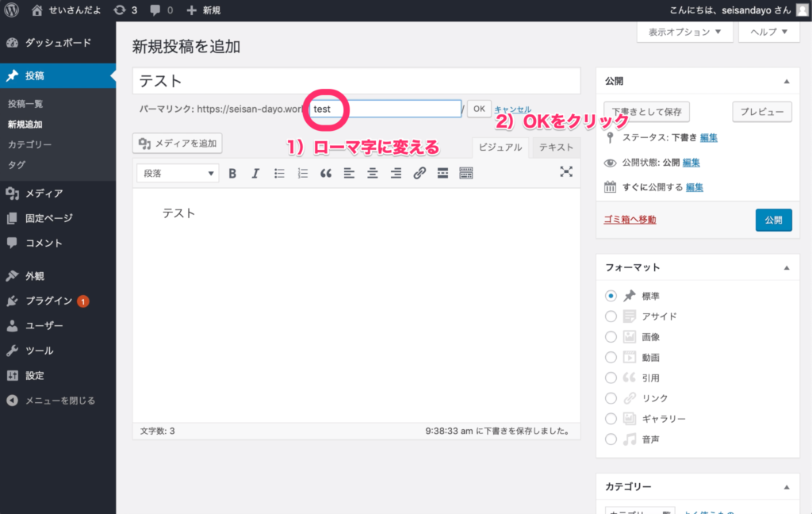Click the Italic formatting icon
Image resolution: width=812 pixels, height=514 pixels.
(255, 173)
